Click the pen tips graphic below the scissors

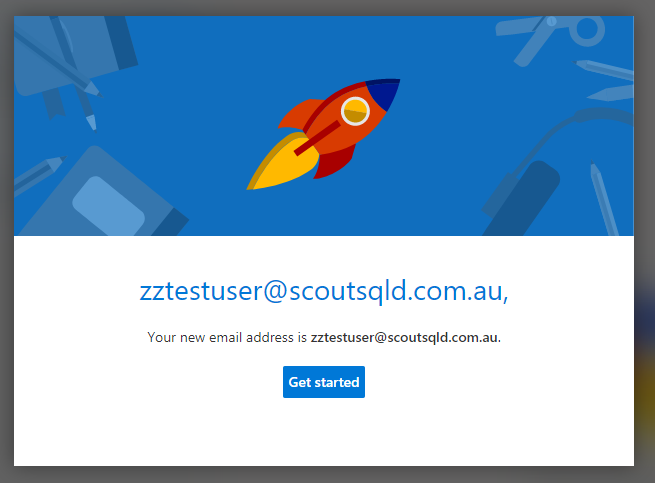(604, 79)
